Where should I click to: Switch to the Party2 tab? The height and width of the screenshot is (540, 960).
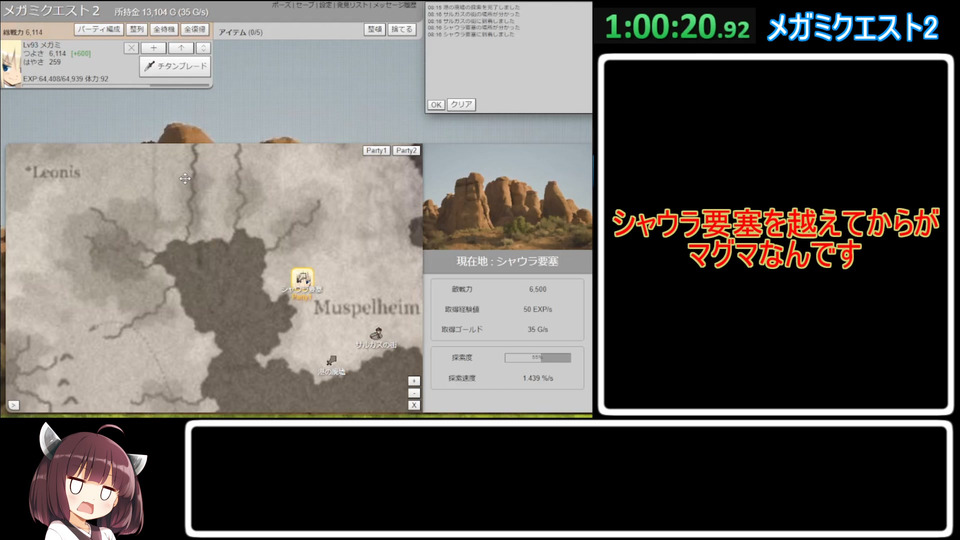[406, 151]
